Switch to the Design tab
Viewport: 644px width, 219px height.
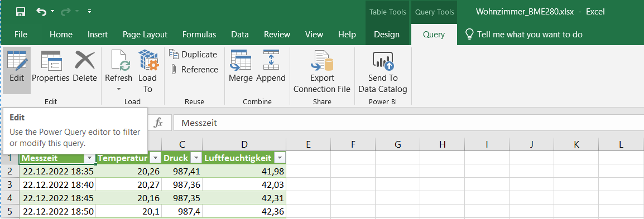387,35
